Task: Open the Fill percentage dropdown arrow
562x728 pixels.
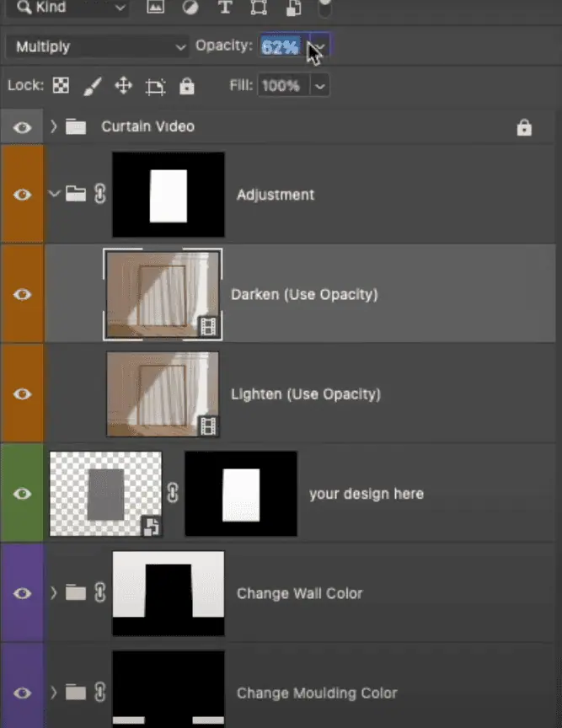Action: 319,86
